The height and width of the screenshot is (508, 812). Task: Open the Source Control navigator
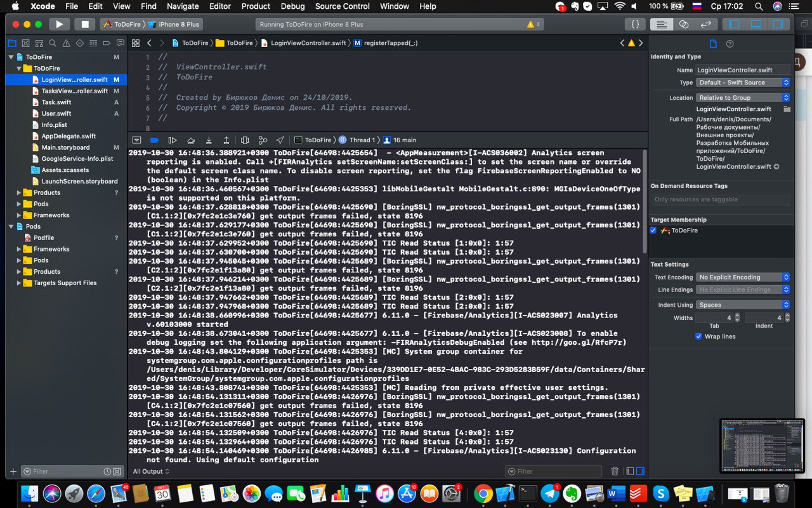click(25, 43)
